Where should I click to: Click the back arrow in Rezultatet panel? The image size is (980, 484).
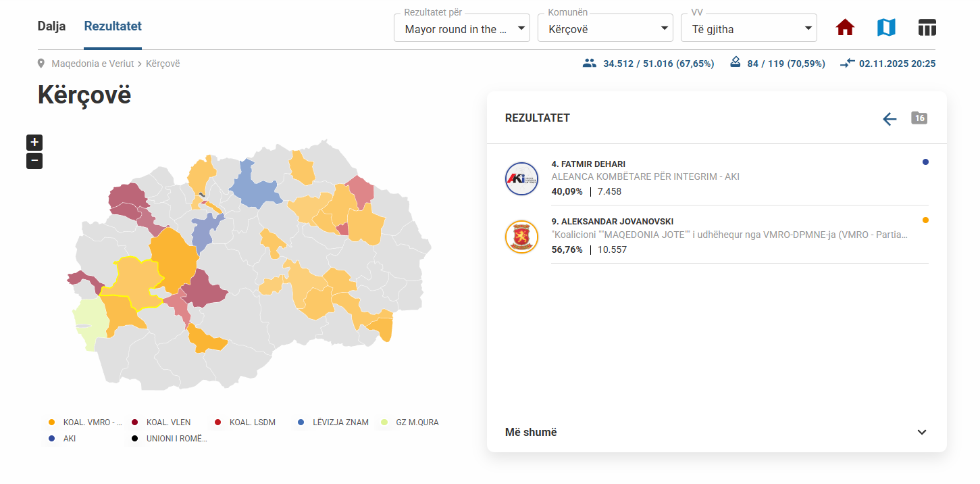tap(889, 119)
